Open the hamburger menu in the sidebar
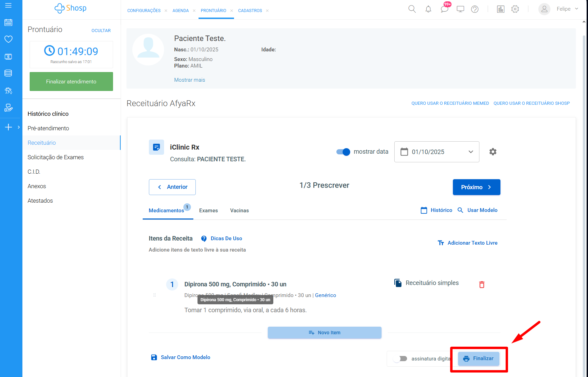The width and height of the screenshot is (588, 377). point(8,6)
